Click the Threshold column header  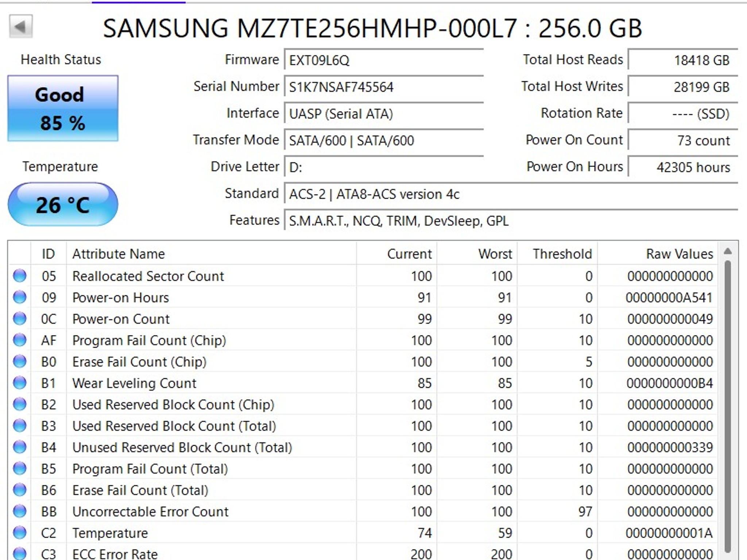point(557,254)
